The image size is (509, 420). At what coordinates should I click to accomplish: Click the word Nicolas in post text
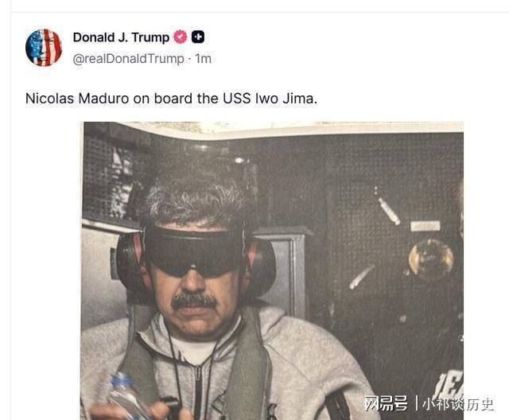[x=49, y=99]
